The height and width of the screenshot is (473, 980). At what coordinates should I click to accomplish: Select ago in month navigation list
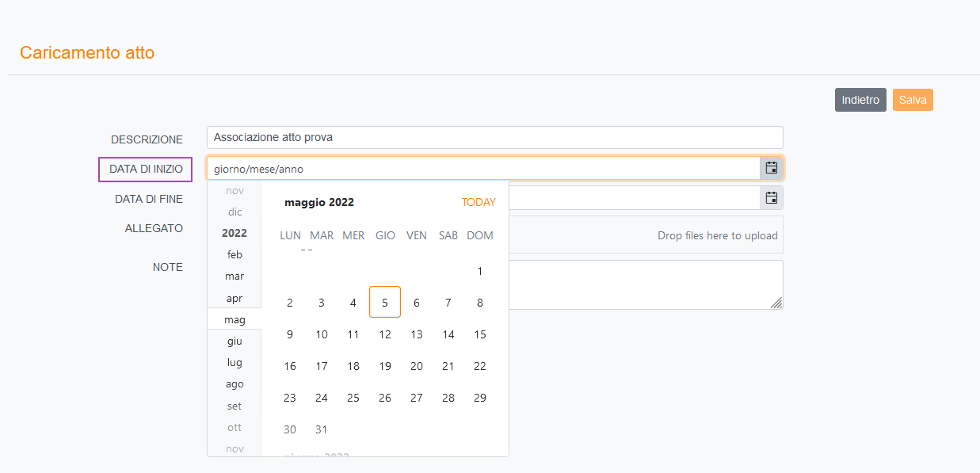(x=235, y=383)
